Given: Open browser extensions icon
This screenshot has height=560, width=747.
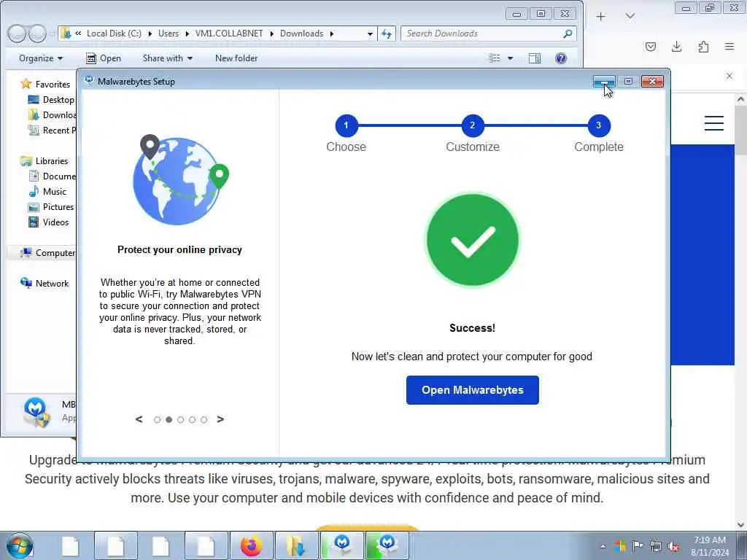Looking at the screenshot, I should tap(703, 47).
